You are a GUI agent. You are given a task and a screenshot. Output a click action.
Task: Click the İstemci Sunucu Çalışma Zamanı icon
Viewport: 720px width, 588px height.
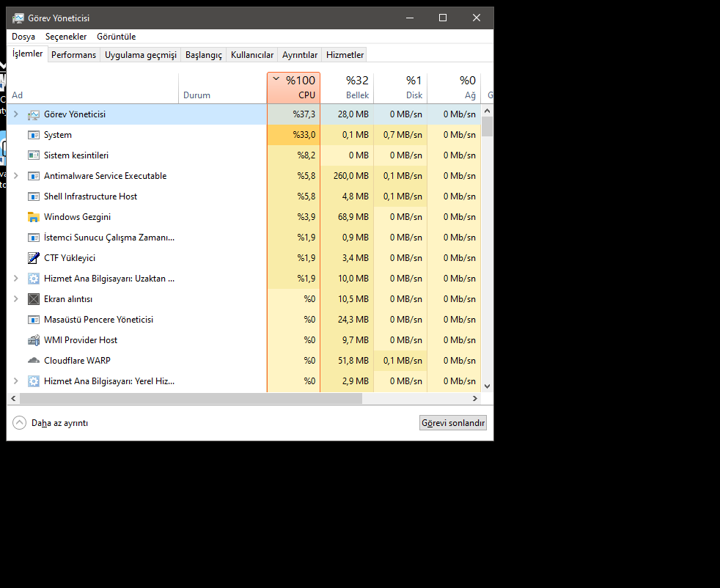[x=34, y=238]
